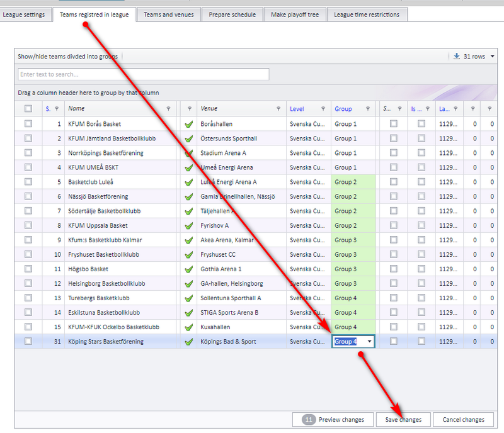
Task: Check the S... column box for Nässjö Basketförening
Action: coord(393,196)
